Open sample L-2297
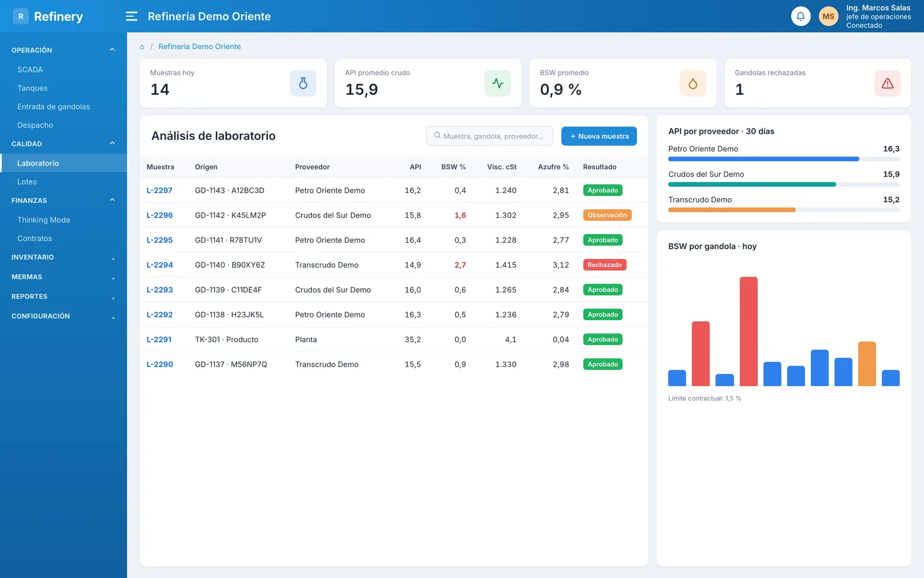Viewport: 924px width, 578px height. pos(159,190)
